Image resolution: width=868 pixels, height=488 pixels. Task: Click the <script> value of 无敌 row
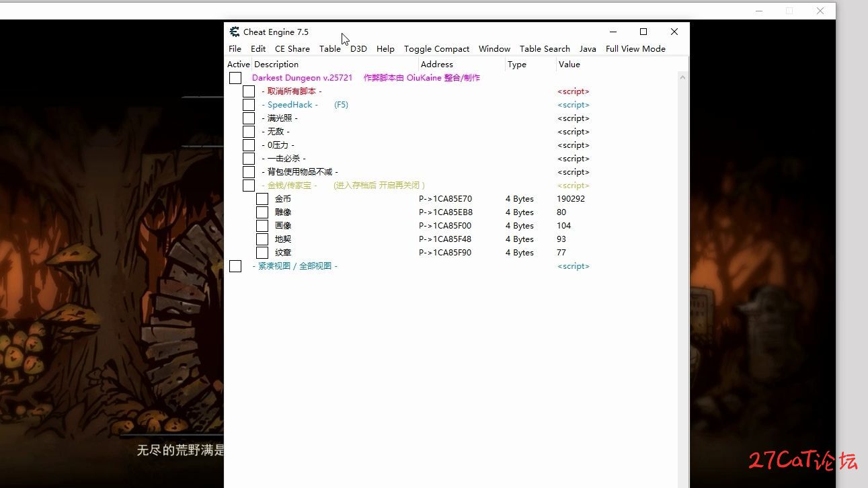(574, 132)
